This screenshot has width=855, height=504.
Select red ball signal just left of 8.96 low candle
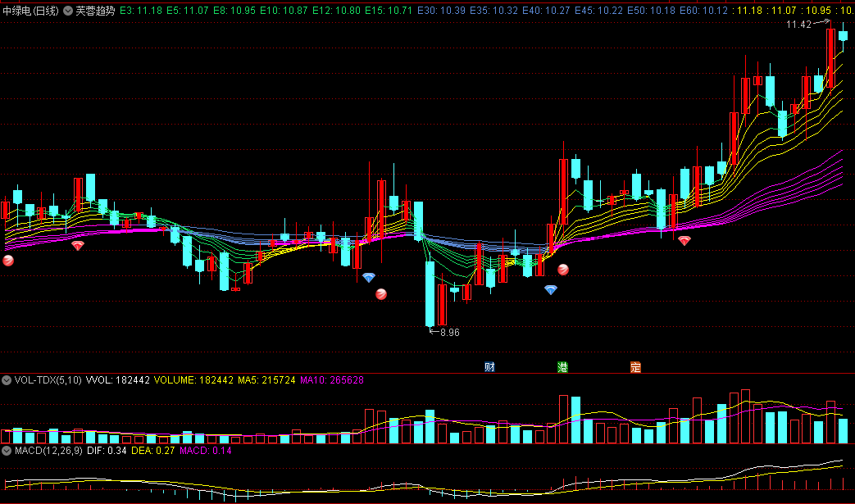click(x=381, y=294)
